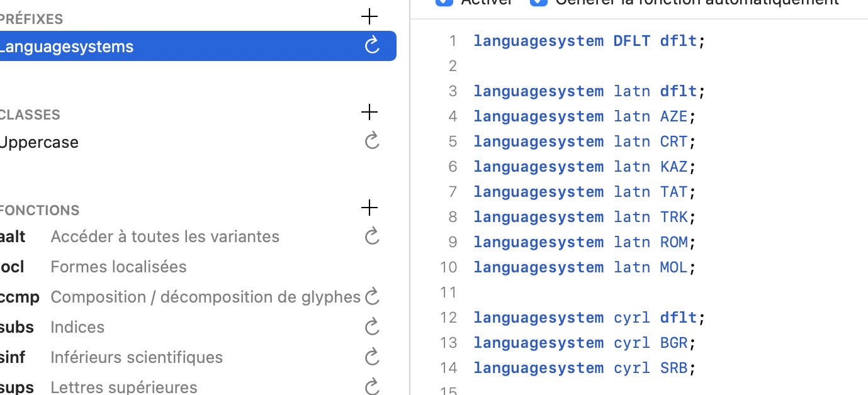Update the sinf feature with refresh arrow

[372, 357]
